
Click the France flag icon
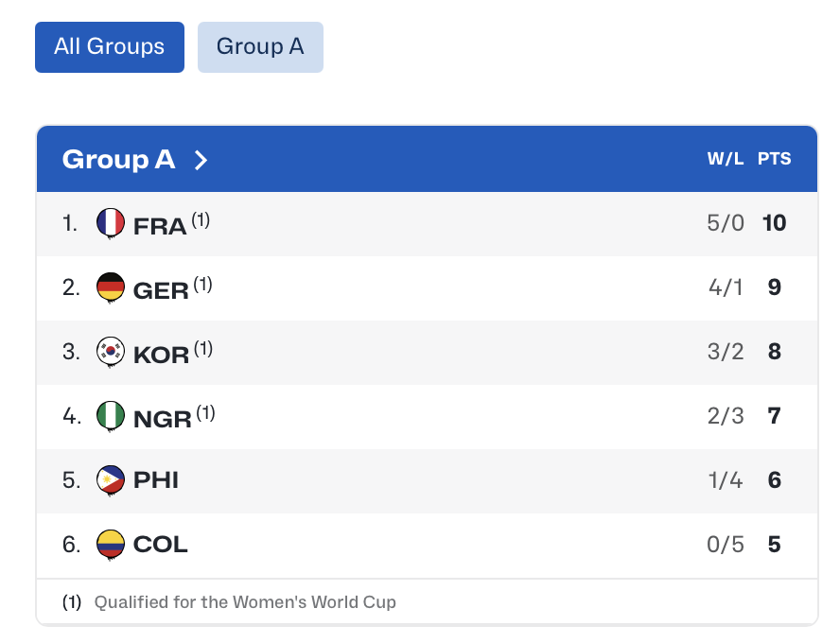point(111,223)
